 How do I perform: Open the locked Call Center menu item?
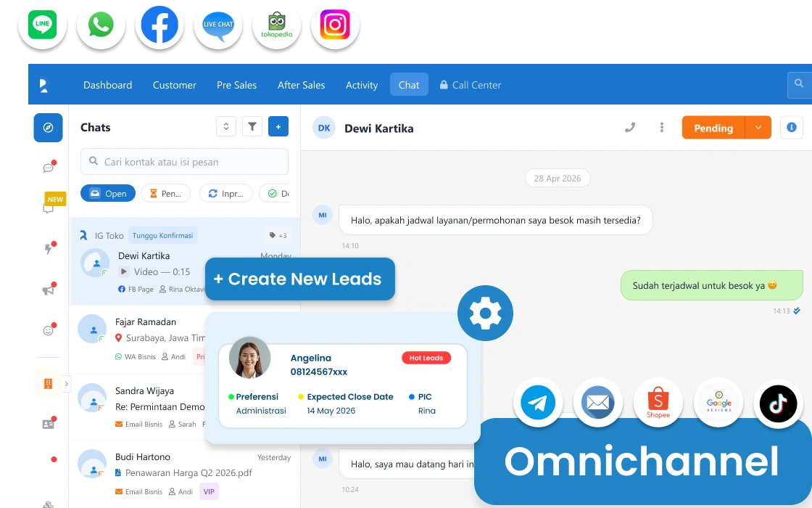point(471,85)
